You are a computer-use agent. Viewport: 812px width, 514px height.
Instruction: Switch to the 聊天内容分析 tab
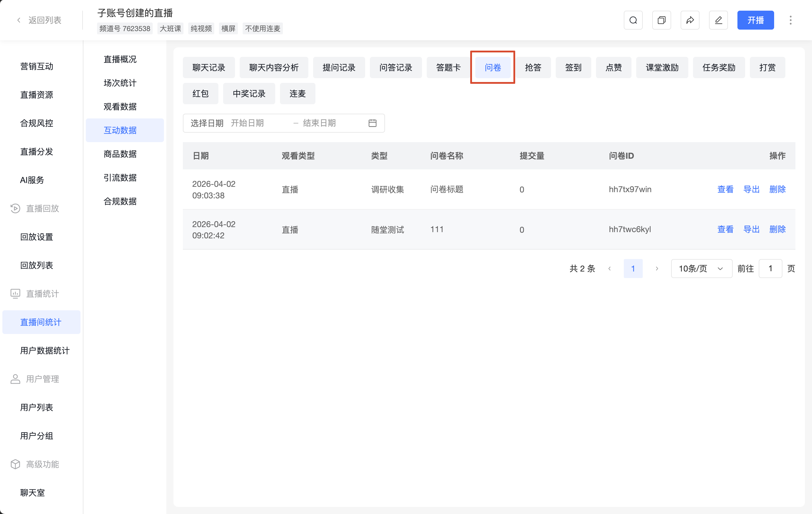[x=274, y=68]
